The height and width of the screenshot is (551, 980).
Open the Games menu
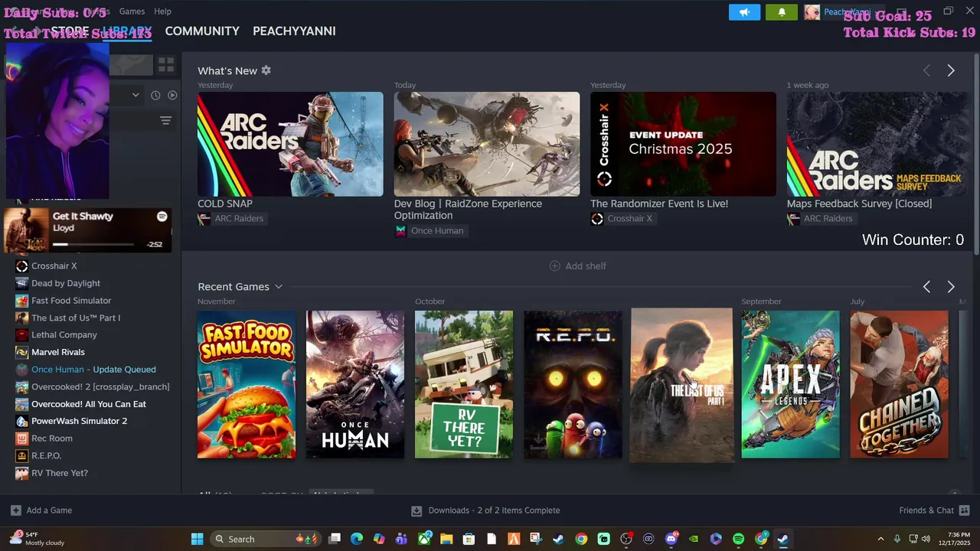pos(132,11)
